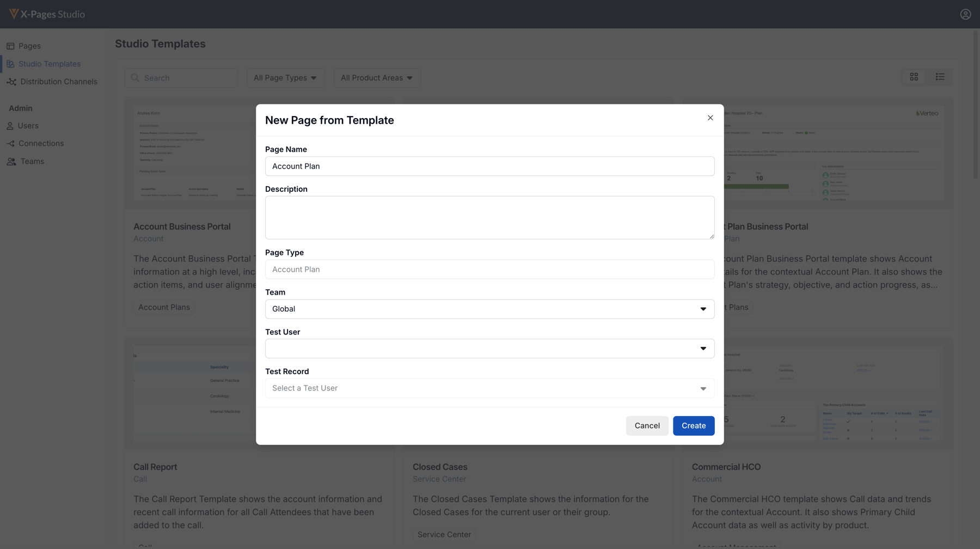Go to Distribution Channels

[58, 82]
